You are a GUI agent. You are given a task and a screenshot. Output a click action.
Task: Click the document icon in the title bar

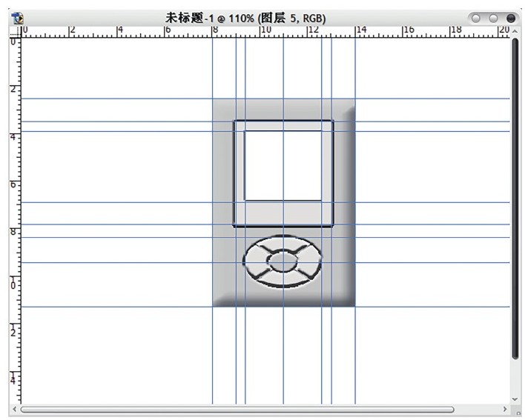click(17, 18)
